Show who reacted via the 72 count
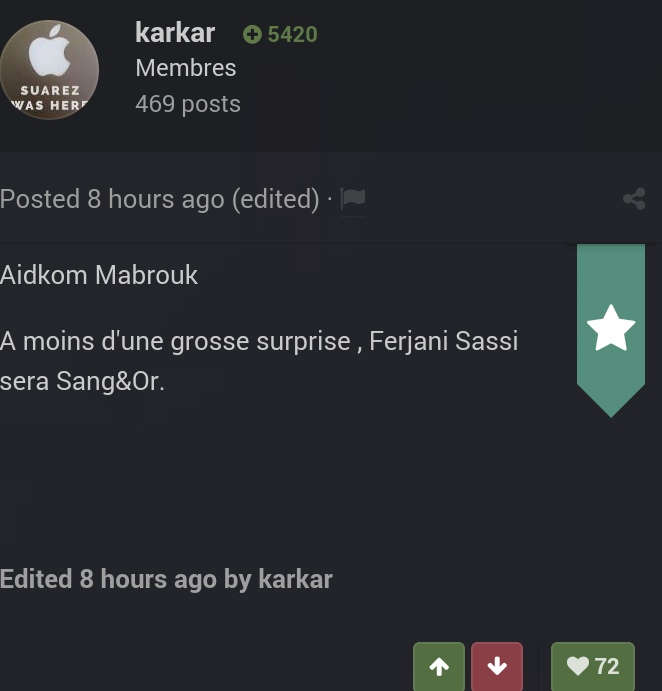662x691 pixels. 607,666
